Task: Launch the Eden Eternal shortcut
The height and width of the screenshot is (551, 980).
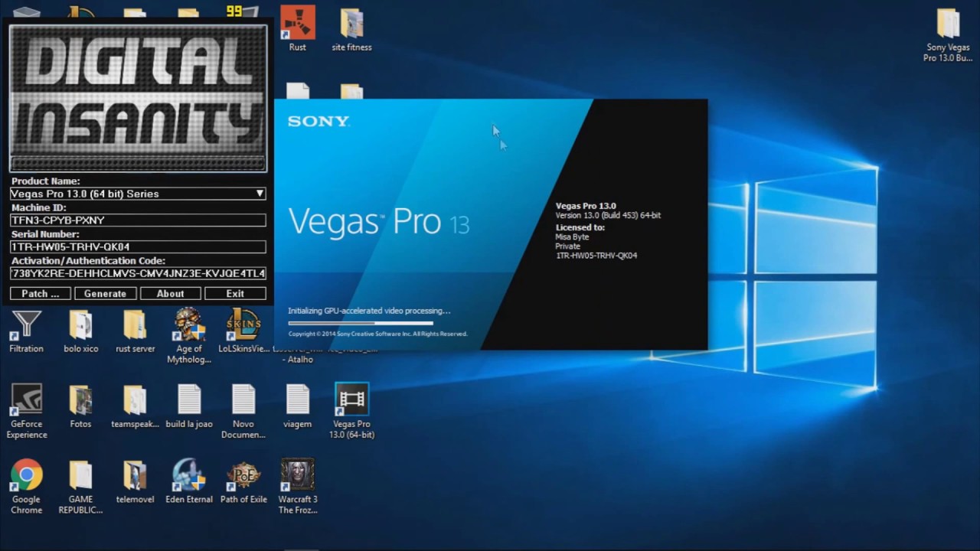Action: pos(189,482)
